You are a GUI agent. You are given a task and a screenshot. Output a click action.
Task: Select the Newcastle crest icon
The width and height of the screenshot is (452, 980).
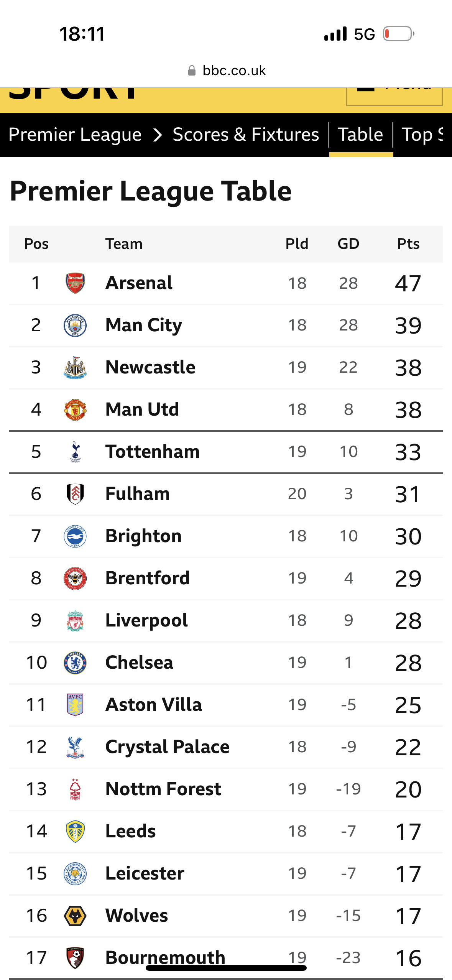coord(75,368)
